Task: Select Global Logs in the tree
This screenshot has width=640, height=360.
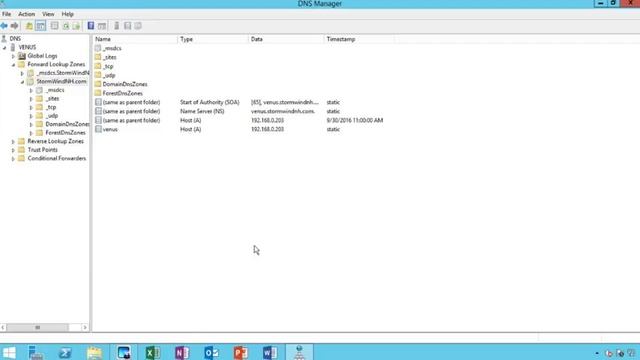Action: (42, 56)
